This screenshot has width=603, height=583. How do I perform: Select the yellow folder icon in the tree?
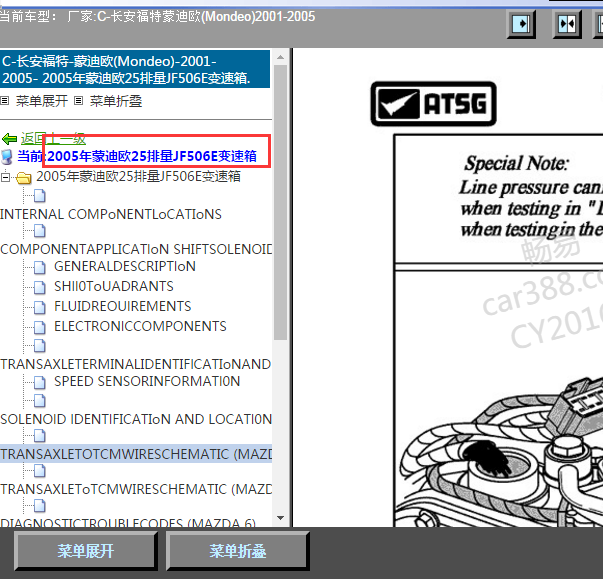24,178
